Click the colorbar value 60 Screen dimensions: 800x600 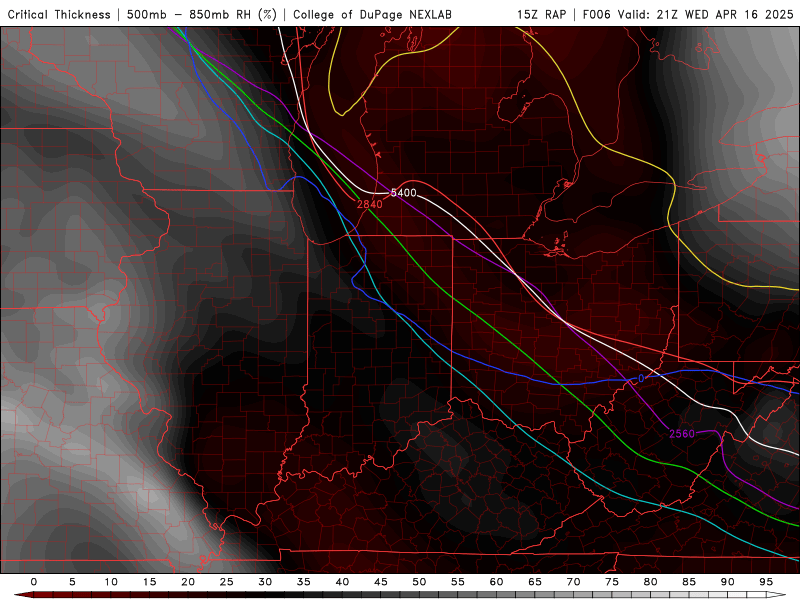click(496, 582)
